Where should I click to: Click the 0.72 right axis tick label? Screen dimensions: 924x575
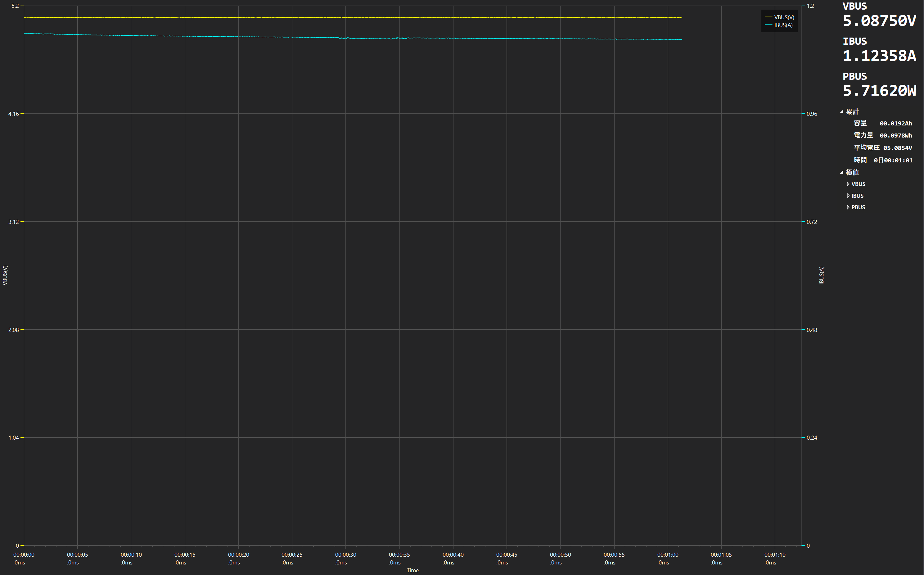(x=812, y=222)
